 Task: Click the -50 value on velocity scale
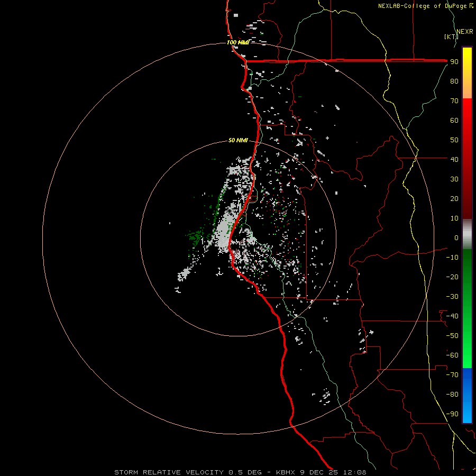[452, 335]
